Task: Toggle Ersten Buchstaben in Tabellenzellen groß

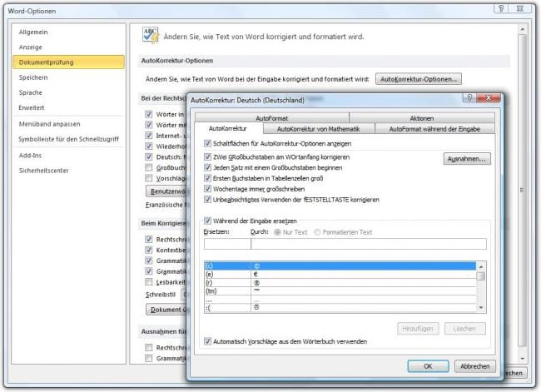Action: pos(207,178)
